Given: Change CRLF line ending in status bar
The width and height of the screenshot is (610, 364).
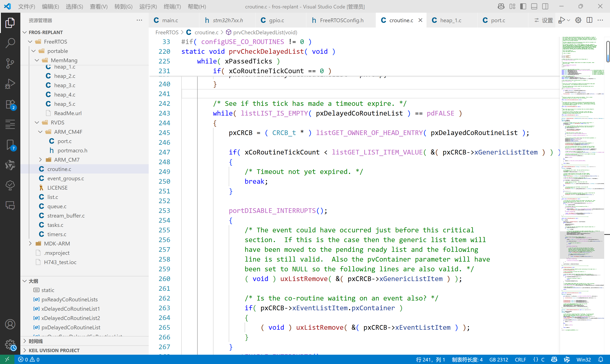Looking at the screenshot, I should point(520,359).
